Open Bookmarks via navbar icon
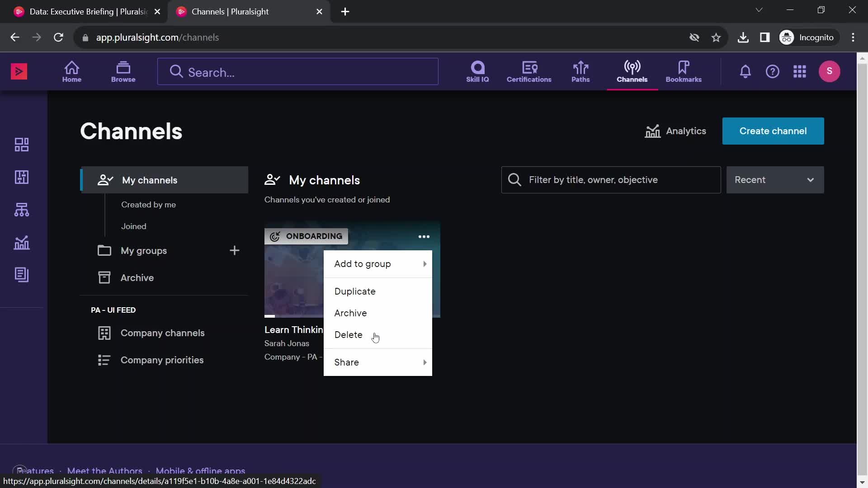Image resolution: width=868 pixels, height=488 pixels. pos(683,71)
